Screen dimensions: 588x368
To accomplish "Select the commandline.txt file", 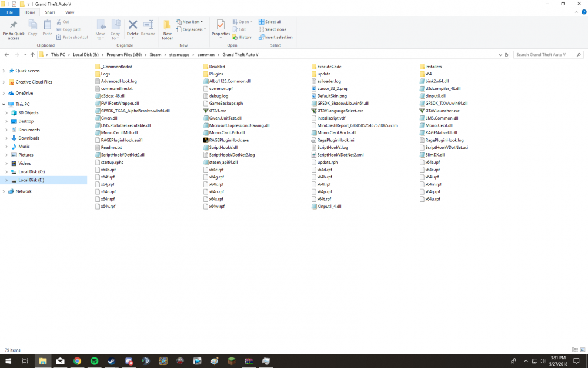I will (x=114, y=89).
